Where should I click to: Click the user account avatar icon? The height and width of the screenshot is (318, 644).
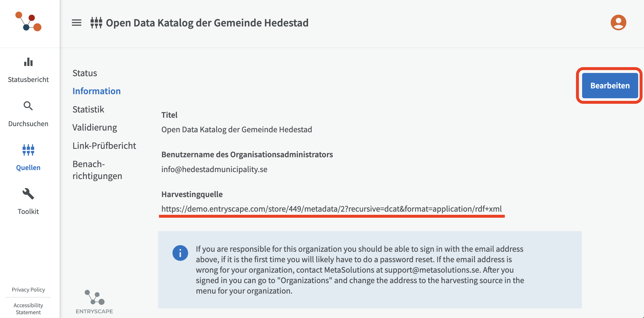coord(618,22)
